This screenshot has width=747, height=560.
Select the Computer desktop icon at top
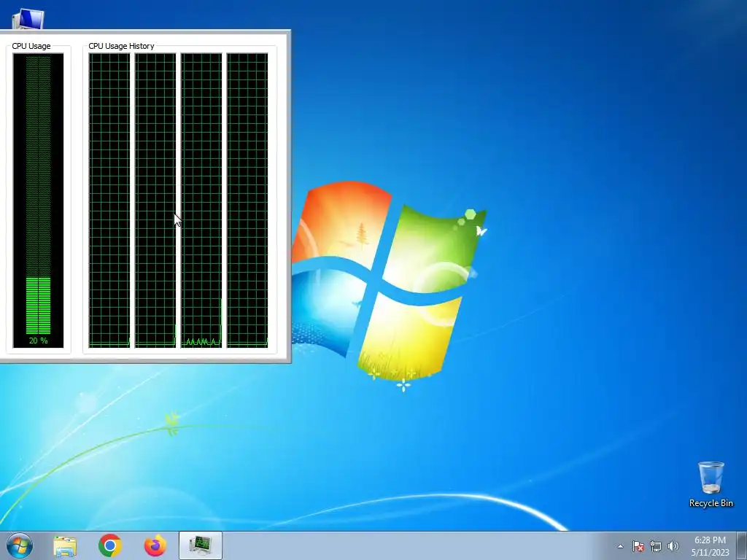click(x=28, y=19)
